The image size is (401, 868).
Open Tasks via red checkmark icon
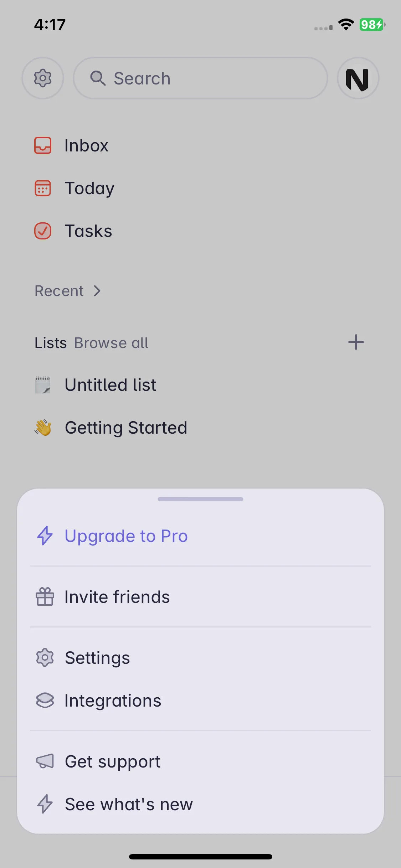pyautogui.click(x=43, y=231)
